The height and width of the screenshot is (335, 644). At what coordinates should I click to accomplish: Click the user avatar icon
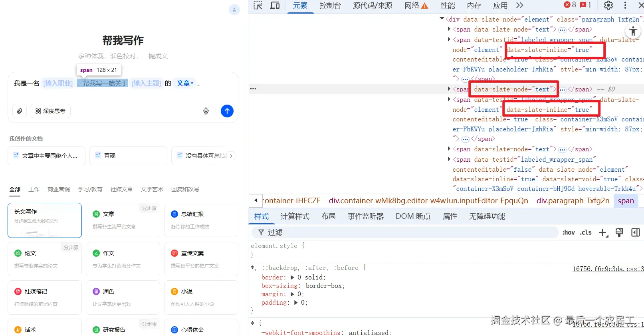click(x=234, y=10)
